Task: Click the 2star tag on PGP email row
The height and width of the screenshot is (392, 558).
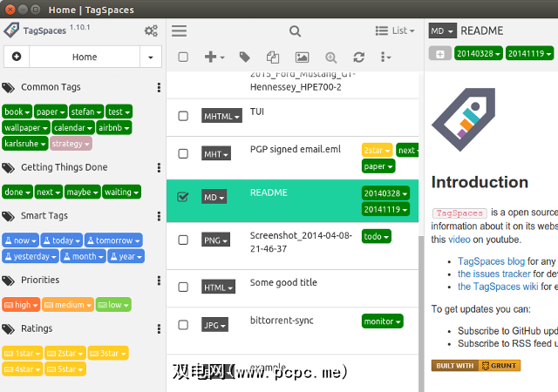Action: click(377, 150)
